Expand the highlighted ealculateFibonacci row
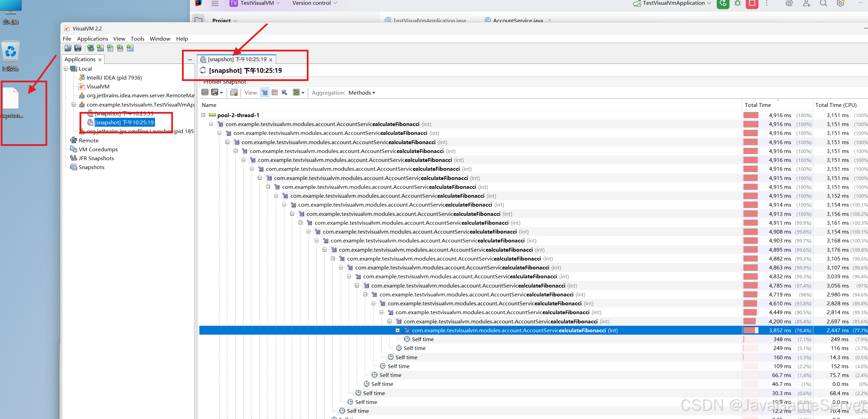 (x=398, y=330)
